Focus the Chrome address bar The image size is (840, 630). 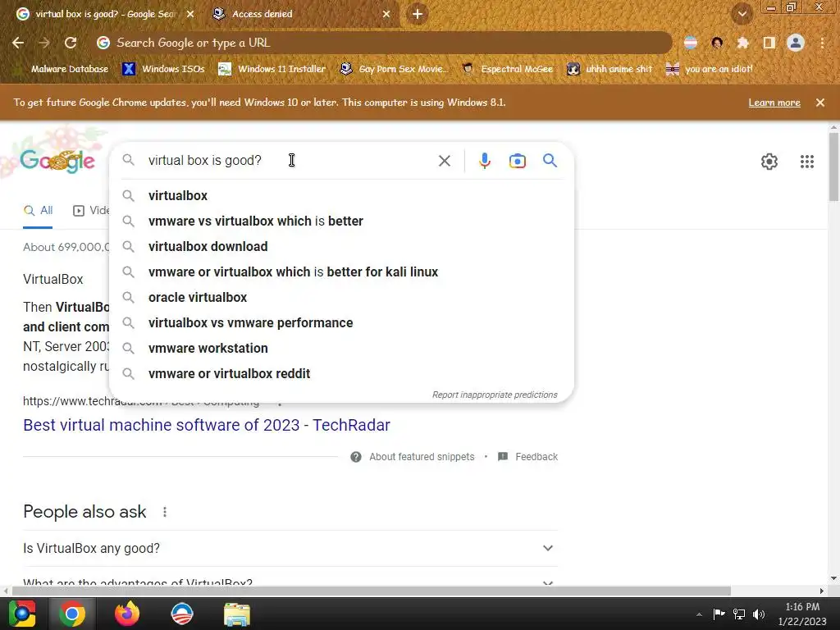383,43
